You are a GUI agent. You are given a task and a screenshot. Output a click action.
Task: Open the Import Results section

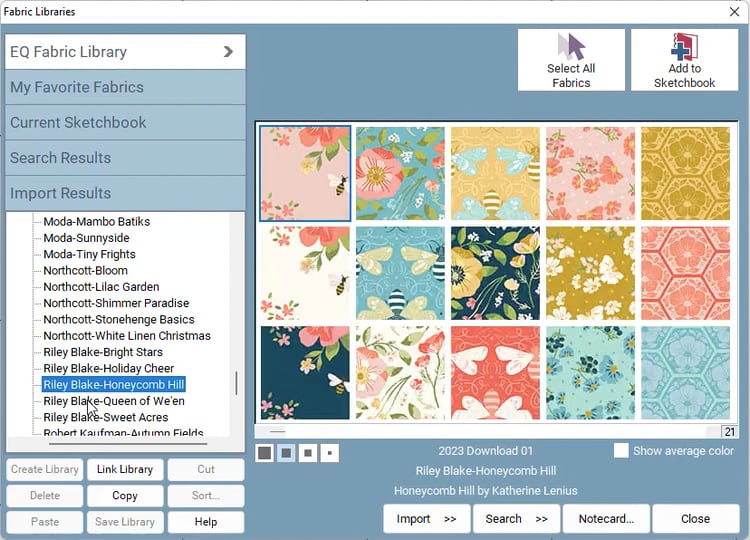[x=125, y=193]
